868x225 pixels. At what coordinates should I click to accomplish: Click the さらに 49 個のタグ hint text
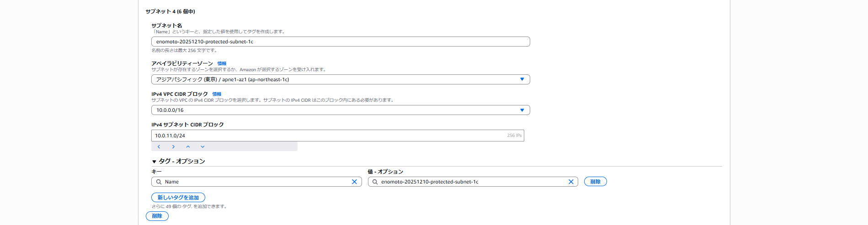pos(189,206)
